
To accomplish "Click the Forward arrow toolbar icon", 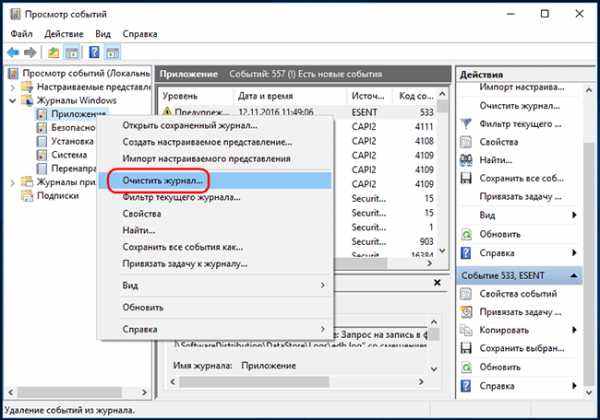I will (x=30, y=52).
